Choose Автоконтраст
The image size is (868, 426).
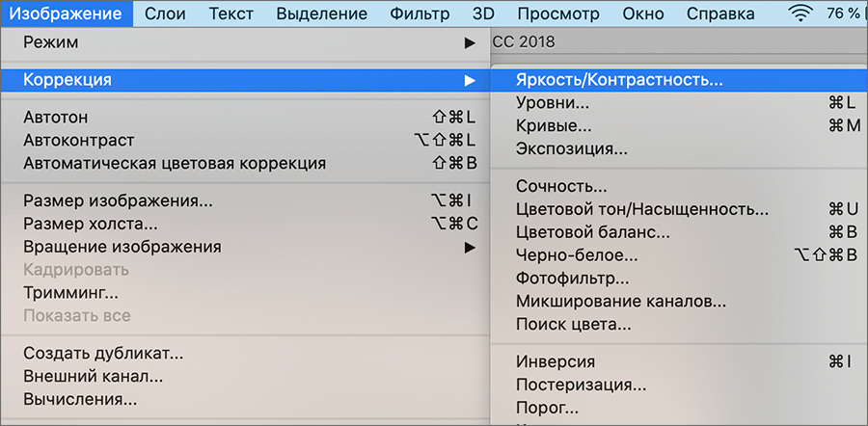(245, 141)
